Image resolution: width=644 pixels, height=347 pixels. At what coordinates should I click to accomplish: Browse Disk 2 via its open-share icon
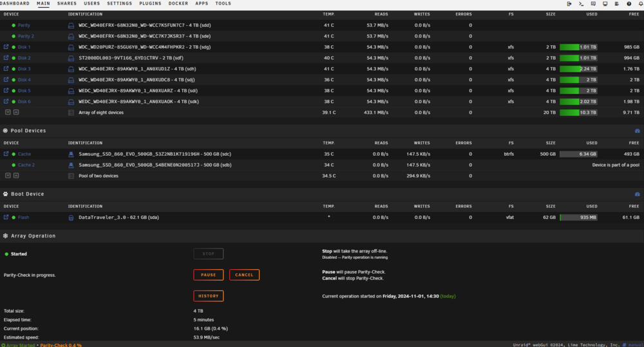pos(6,58)
